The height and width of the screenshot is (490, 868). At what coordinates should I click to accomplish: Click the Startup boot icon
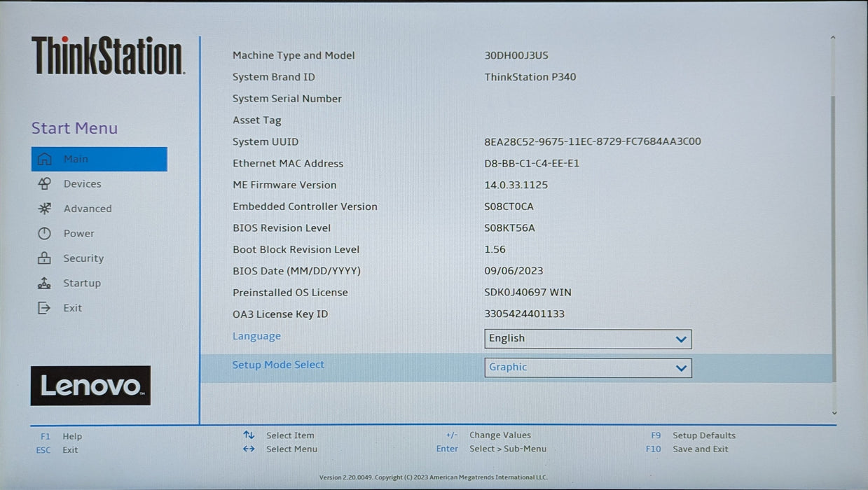pyautogui.click(x=44, y=283)
